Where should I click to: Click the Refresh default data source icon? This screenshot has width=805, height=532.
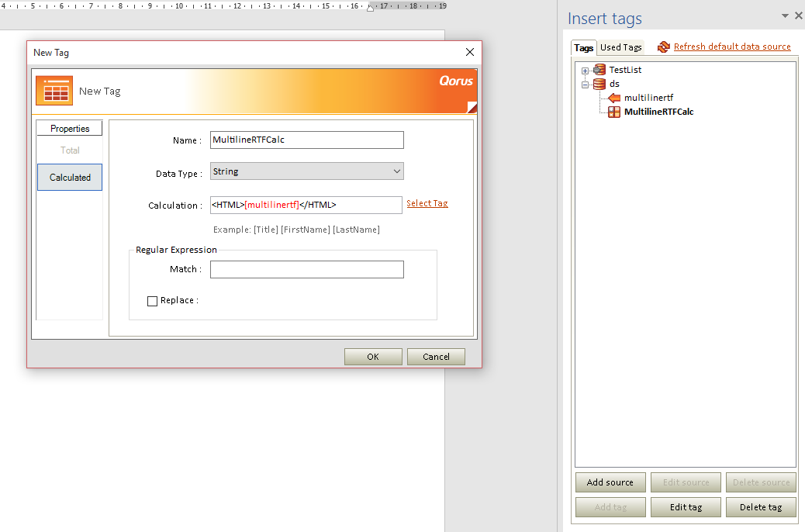pyautogui.click(x=663, y=47)
